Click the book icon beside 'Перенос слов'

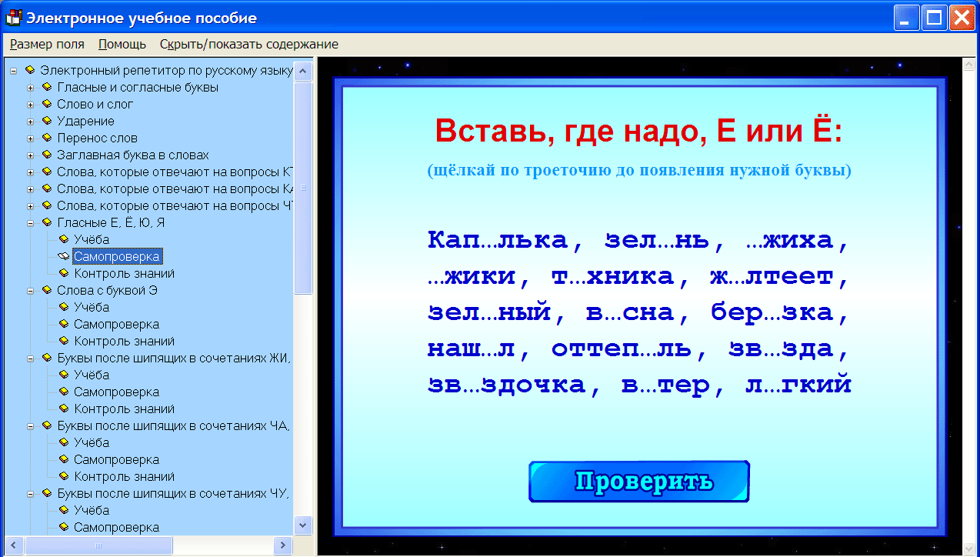coord(48,138)
